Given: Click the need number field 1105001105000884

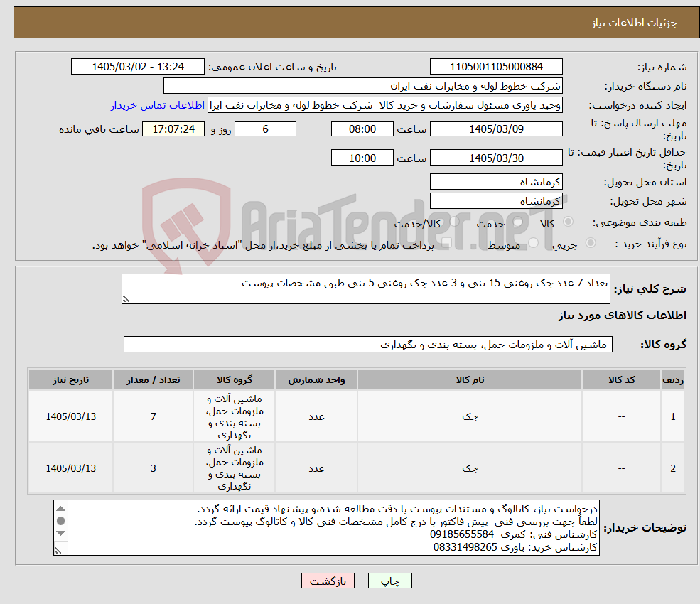Looking at the screenshot, I should pos(496,67).
